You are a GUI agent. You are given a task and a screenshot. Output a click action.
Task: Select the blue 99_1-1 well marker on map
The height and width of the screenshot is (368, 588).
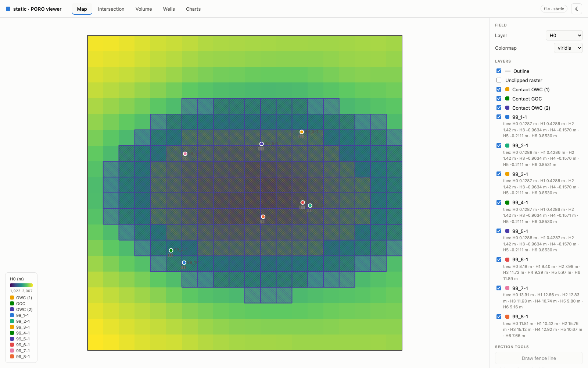[184, 262]
